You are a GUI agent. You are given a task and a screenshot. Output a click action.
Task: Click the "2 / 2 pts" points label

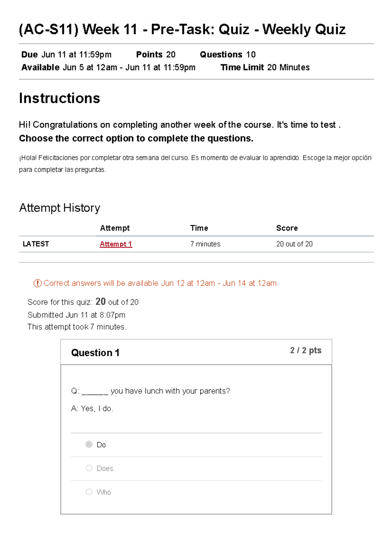306,350
